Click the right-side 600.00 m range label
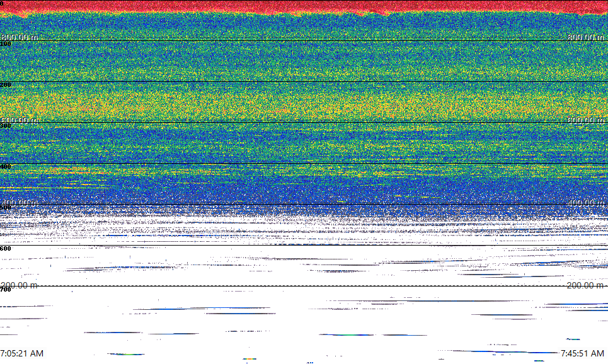Viewport: 608px width, 364px height. (585, 120)
